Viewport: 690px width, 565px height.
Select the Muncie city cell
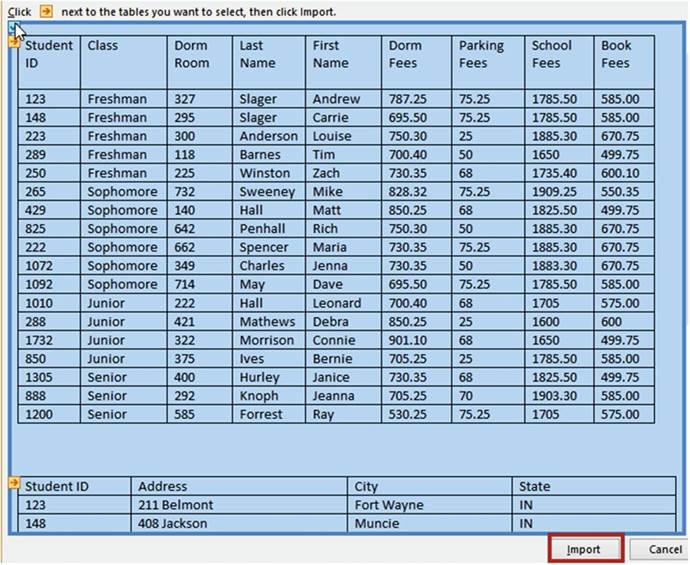430,523
